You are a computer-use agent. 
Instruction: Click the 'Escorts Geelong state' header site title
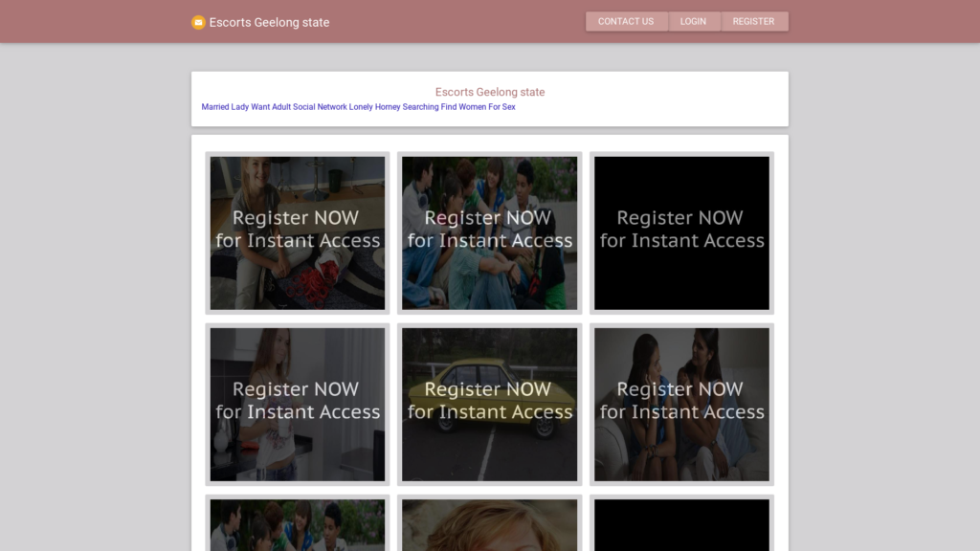[269, 22]
